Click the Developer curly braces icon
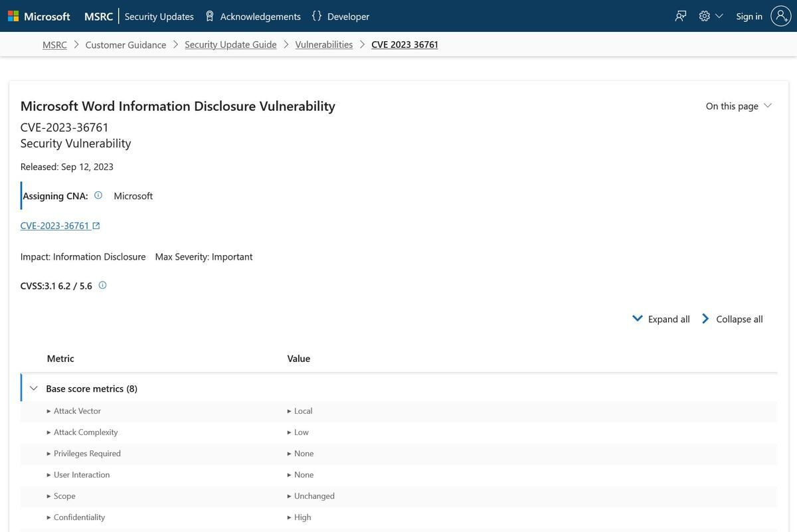The image size is (797, 532). pos(317,16)
